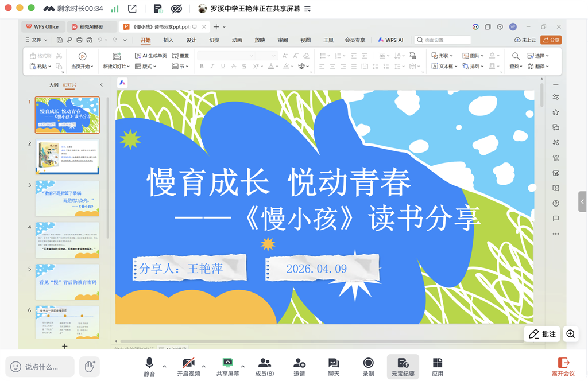
Task: Turn on the camera (开启视频)
Action: (x=188, y=367)
